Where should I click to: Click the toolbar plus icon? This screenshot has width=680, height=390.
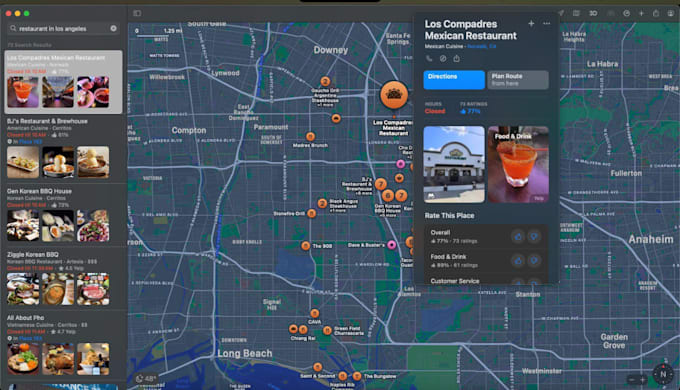[x=641, y=13]
